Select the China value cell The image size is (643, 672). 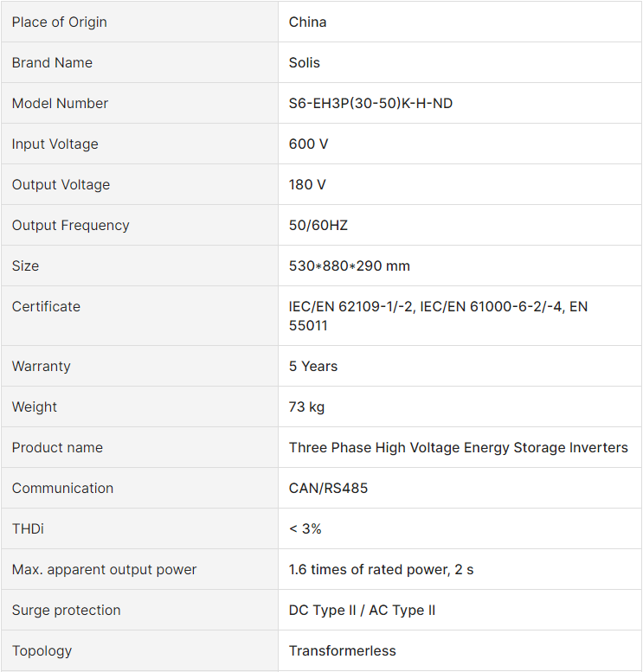click(x=460, y=22)
